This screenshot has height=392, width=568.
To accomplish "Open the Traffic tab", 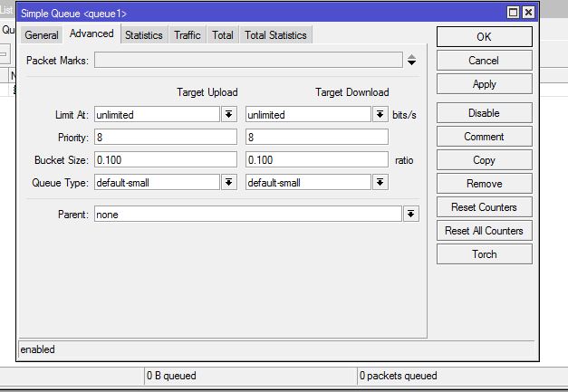I will (188, 35).
